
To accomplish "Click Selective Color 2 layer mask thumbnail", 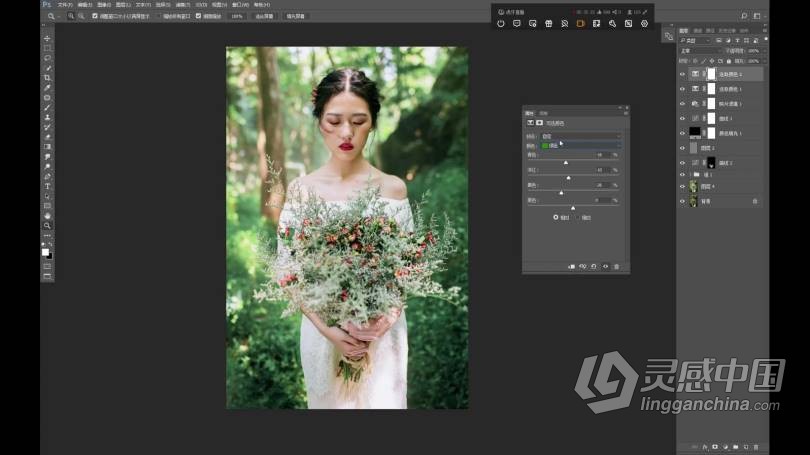I will coord(712,74).
